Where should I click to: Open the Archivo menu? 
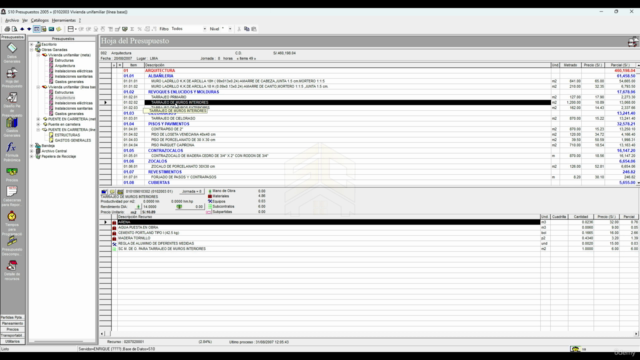point(12,20)
